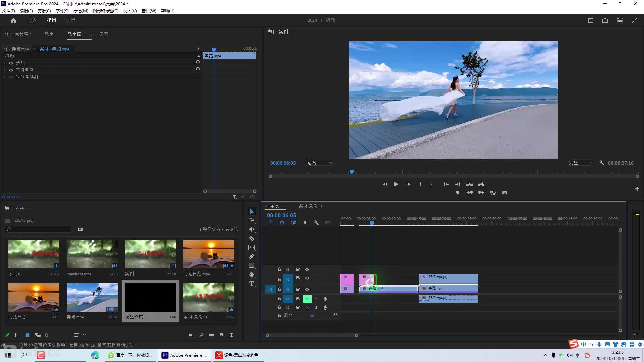Open the 效果控件 panel menu
The height and width of the screenshot is (362, 644).
[x=90, y=34]
